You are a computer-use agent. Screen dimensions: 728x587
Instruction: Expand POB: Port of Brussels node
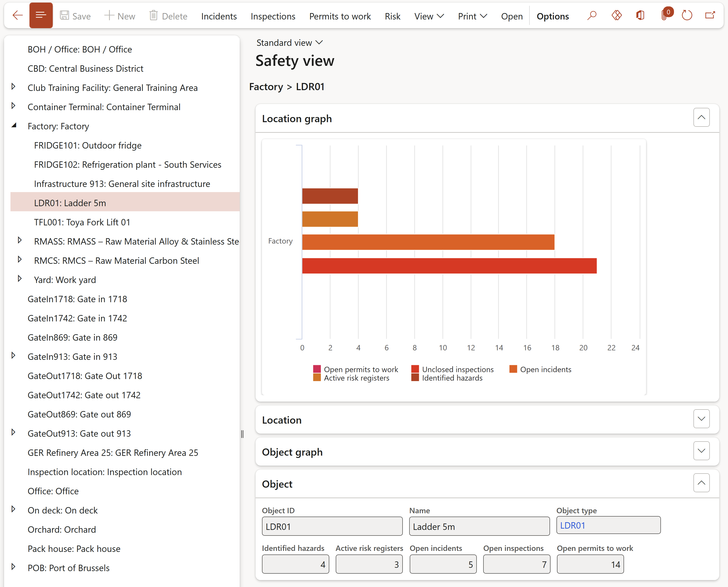click(x=13, y=567)
